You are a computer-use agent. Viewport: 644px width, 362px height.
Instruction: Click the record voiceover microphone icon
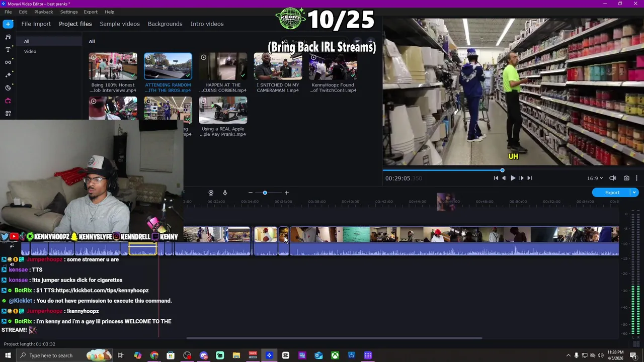click(225, 193)
